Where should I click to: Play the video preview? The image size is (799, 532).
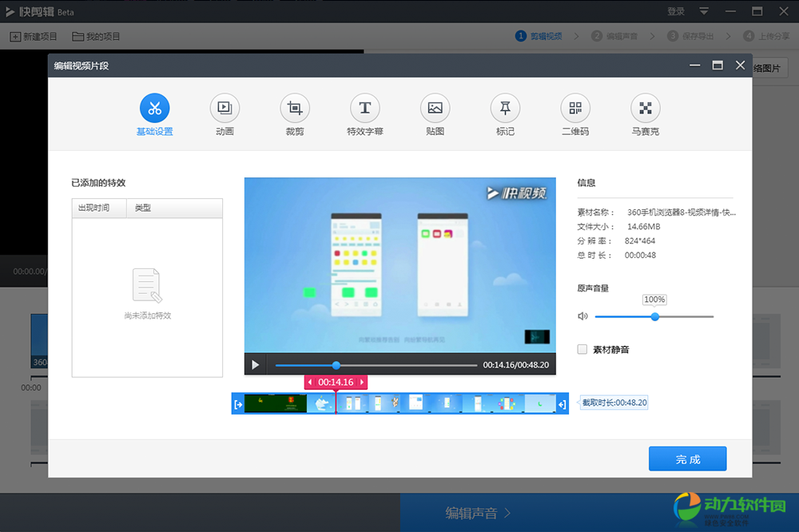(x=256, y=365)
